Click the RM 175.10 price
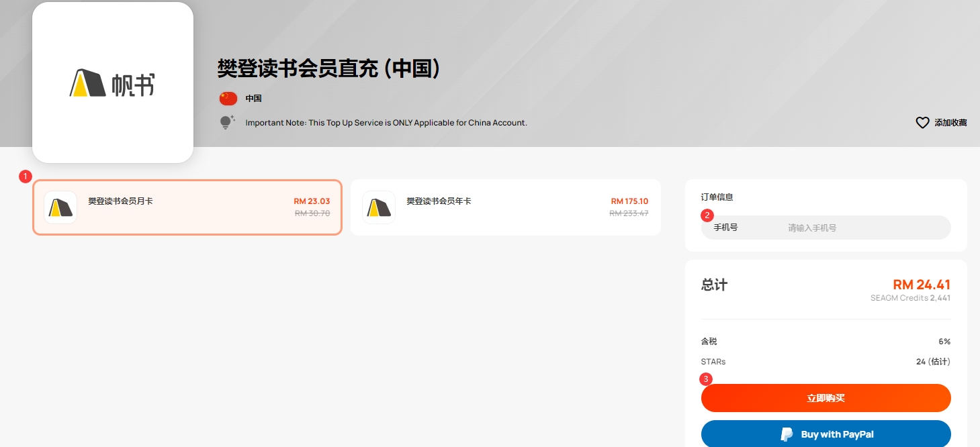The image size is (980, 447). pyautogui.click(x=629, y=201)
